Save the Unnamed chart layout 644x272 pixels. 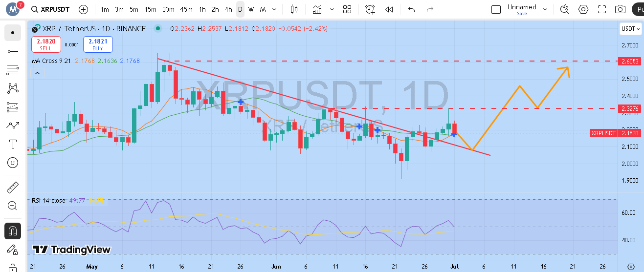pos(522,14)
